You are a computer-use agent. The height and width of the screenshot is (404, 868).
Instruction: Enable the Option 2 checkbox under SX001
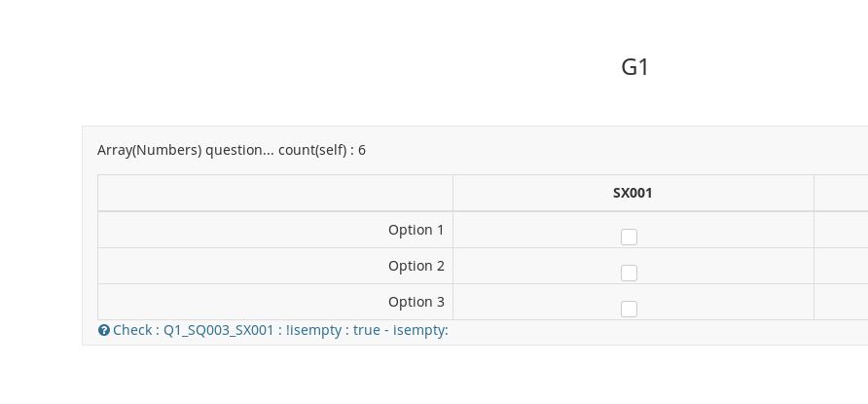tap(629, 273)
